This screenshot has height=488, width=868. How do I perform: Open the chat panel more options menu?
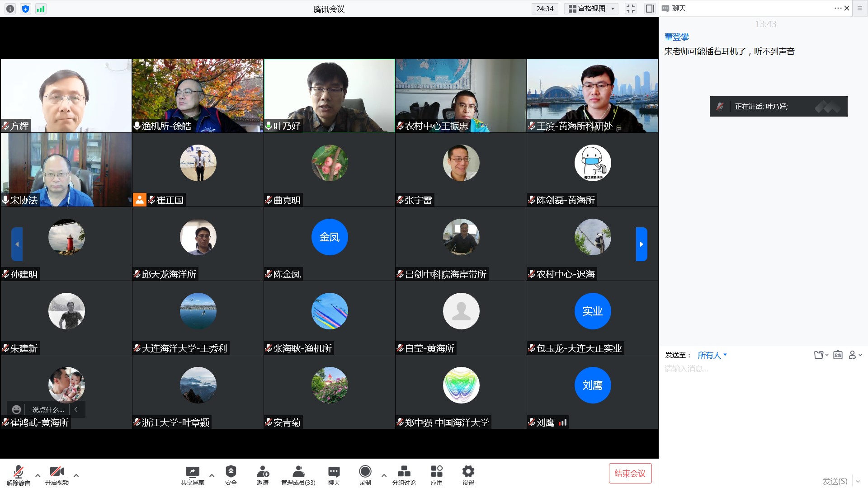(838, 8)
